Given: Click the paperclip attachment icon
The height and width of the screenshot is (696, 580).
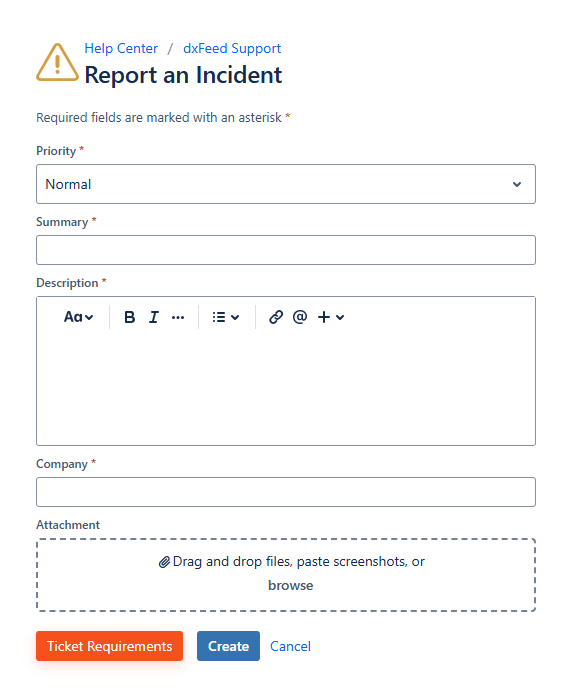Looking at the screenshot, I should coord(164,562).
